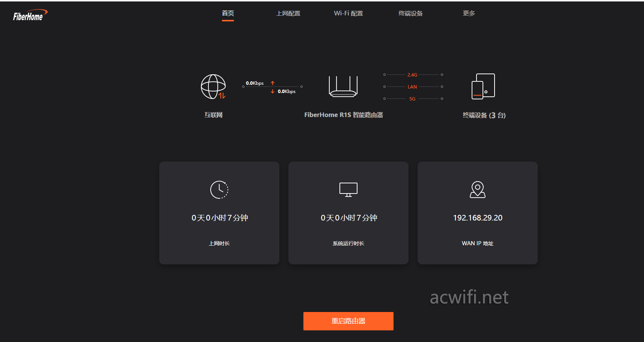This screenshot has width=644, height=342.
Task: Click the location pin icon in WAN IP card
Action: 478,190
